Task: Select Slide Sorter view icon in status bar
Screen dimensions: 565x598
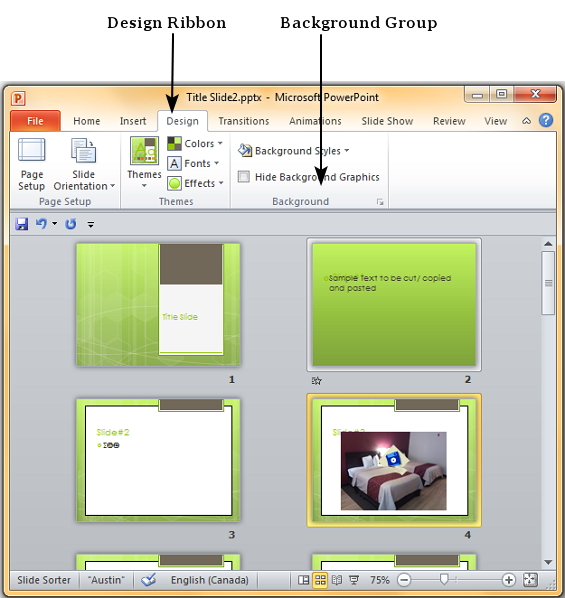Action: (x=320, y=580)
